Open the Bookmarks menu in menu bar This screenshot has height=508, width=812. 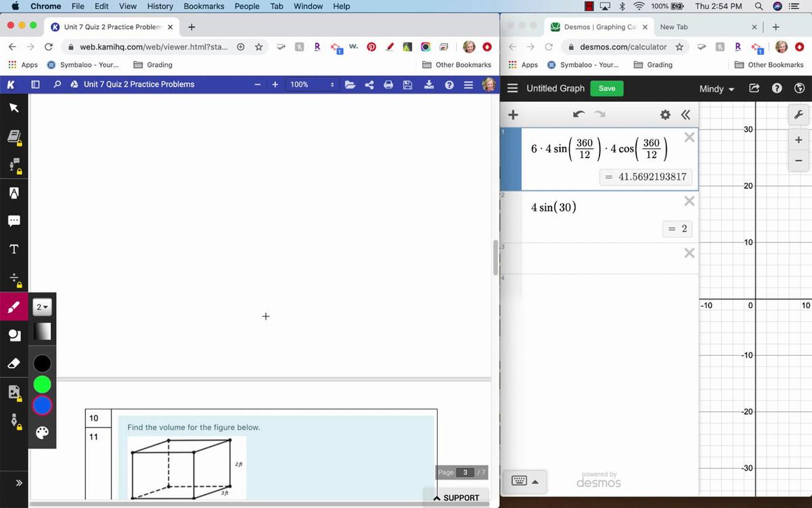(204, 6)
